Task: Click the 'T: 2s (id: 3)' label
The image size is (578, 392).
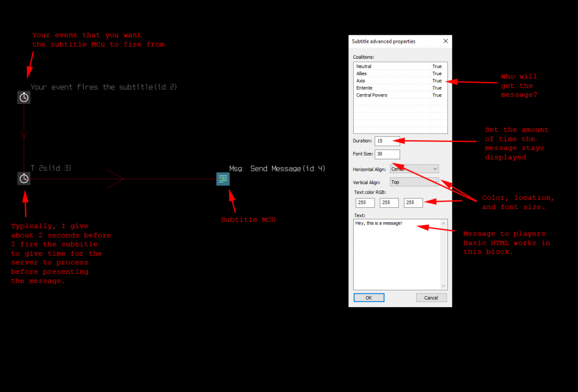Action: click(x=51, y=168)
